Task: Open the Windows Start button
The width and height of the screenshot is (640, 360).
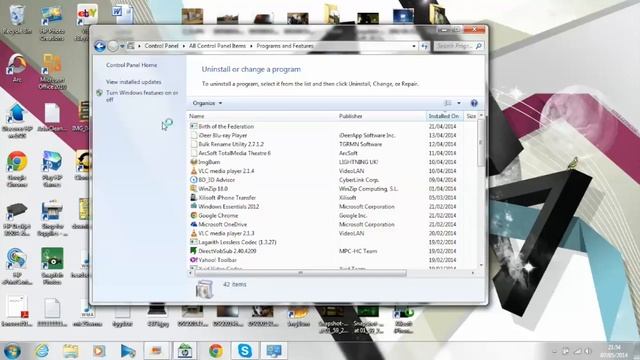Action: pyautogui.click(x=12, y=351)
